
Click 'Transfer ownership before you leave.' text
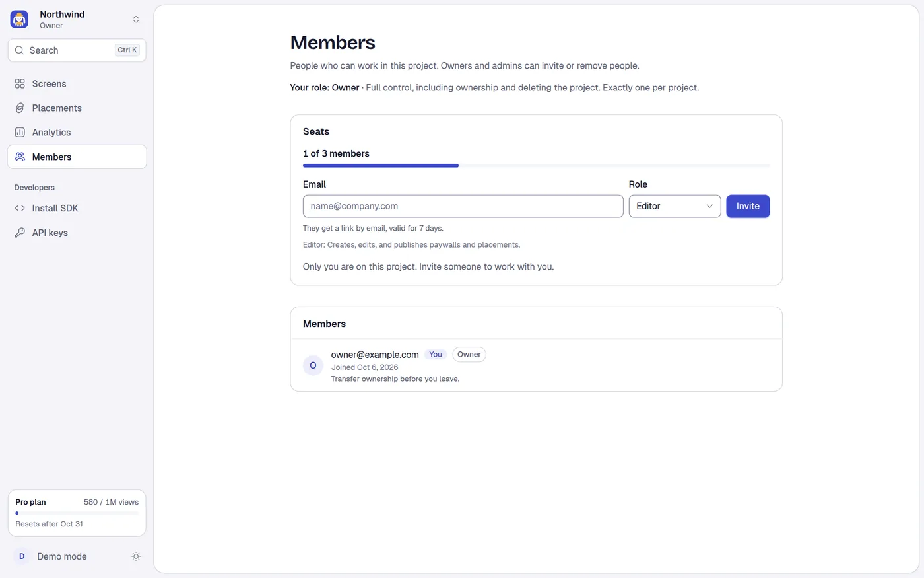click(395, 379)
